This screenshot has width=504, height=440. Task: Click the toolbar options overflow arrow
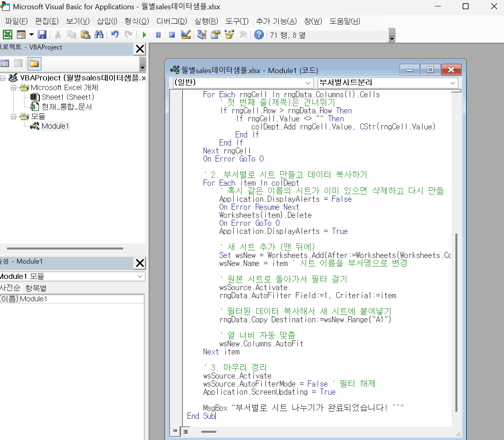392,35
